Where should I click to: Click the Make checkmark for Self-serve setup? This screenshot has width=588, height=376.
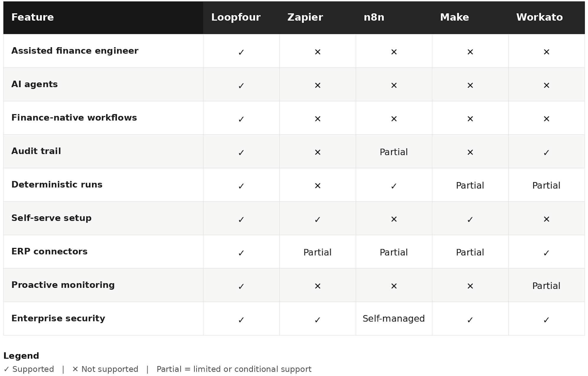[x=470, y=219]
